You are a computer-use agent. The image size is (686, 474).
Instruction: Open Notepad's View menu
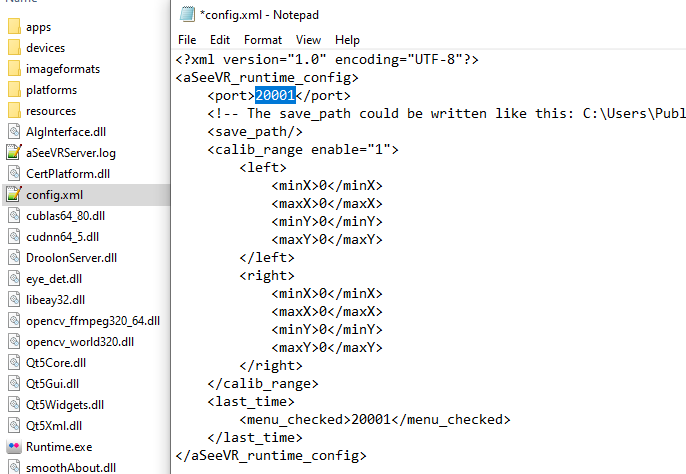point(308,40)
